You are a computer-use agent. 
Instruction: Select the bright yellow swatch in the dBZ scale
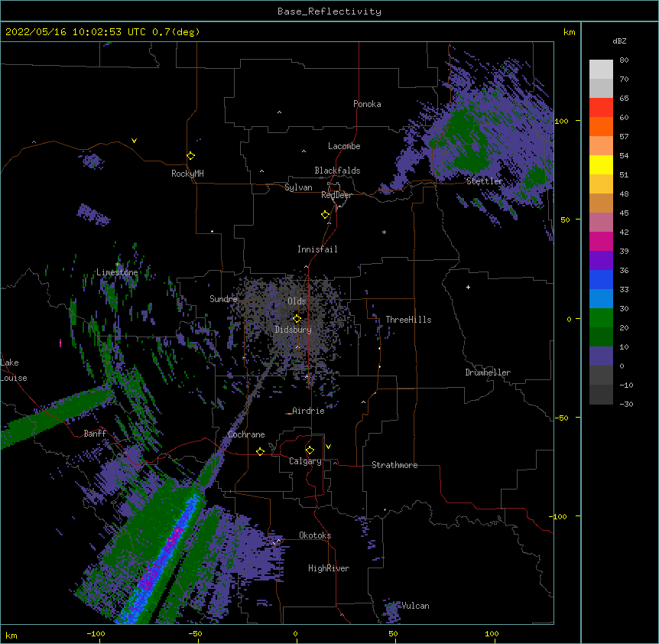[601, 164]
